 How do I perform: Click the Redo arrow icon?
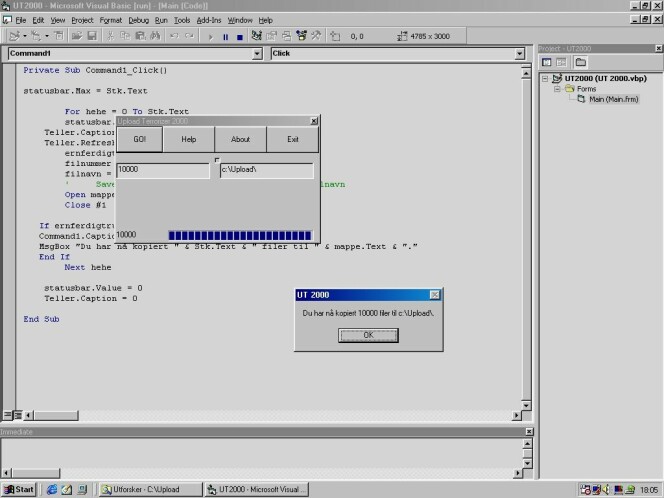pyautogui.click(x=189, y=36)
